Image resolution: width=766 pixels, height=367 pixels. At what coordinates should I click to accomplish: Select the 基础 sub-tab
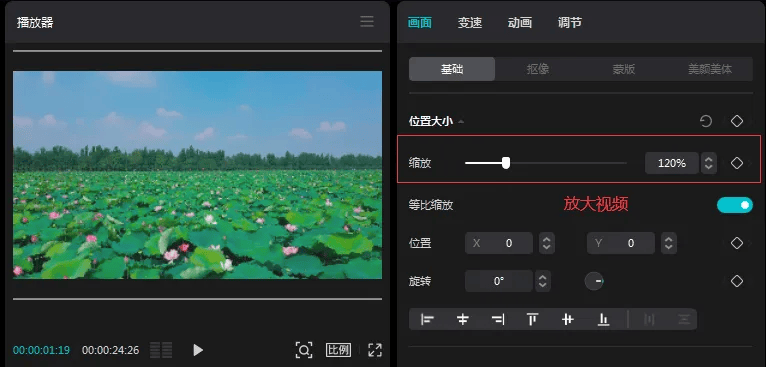pyautogui.click(x=452, y=69)
